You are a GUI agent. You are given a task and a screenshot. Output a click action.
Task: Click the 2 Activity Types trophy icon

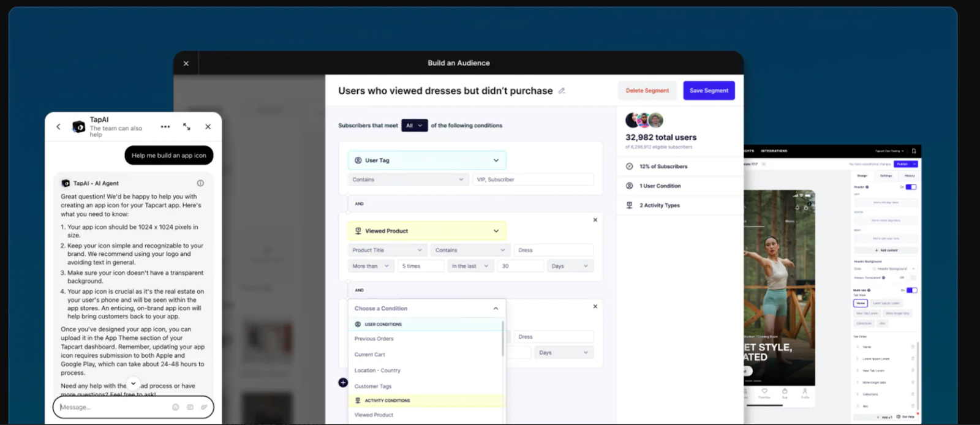(x=629, y=205)
